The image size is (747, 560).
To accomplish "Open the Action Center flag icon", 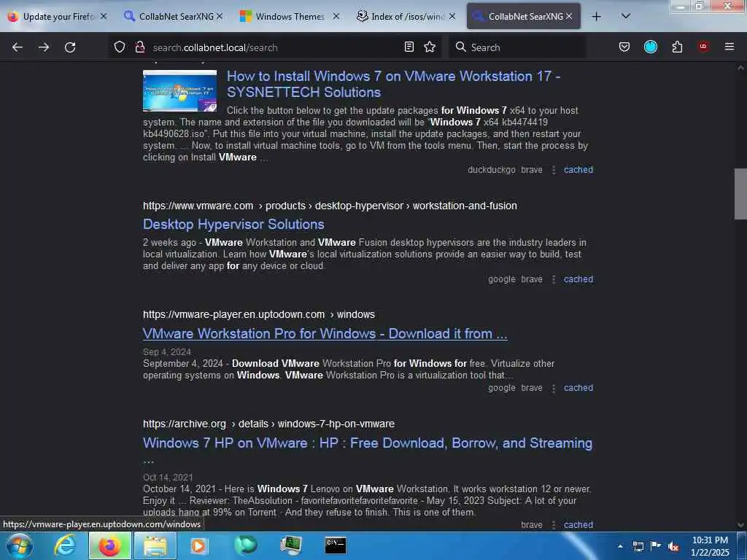I will pos(656,545).
